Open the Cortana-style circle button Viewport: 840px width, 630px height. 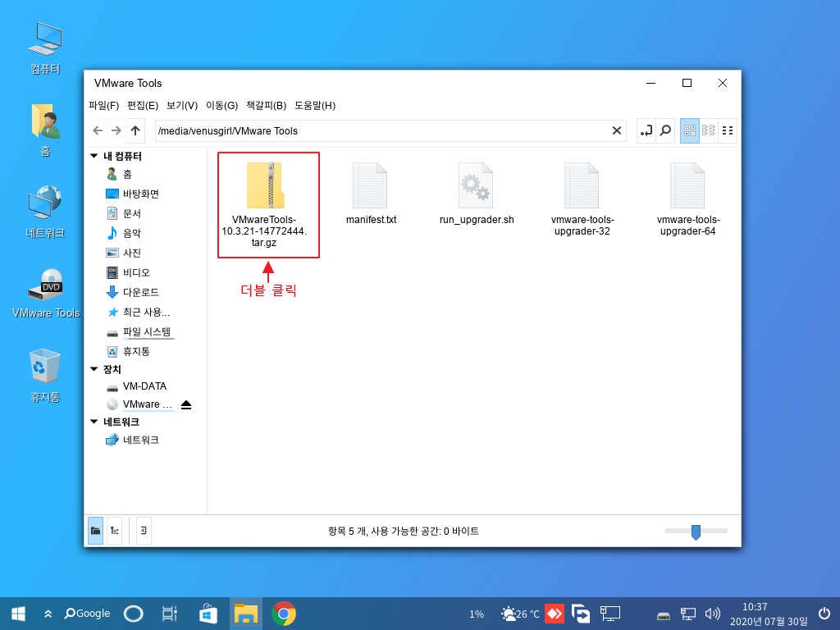(x=134, y=614)
